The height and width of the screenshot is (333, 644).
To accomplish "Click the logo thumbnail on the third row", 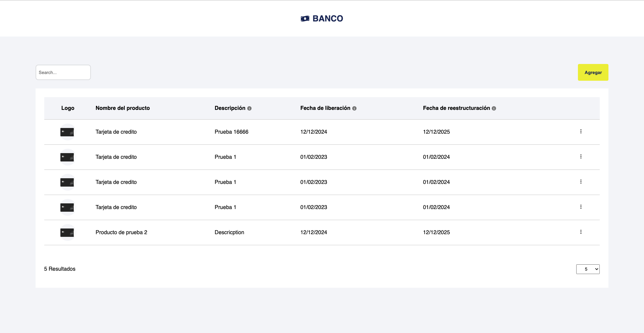I will (67, 182).
